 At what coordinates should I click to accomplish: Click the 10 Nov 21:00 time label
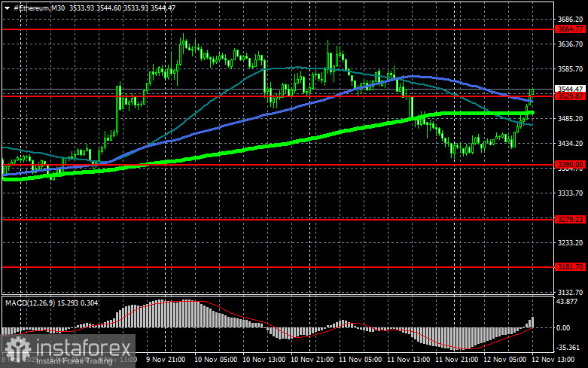(312, 360)
